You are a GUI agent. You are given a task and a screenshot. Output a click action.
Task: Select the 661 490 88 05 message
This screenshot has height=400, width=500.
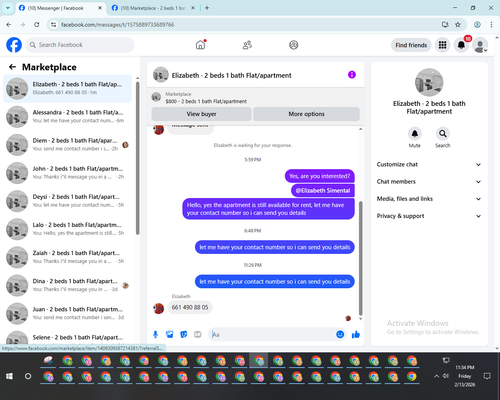[190, 307]
